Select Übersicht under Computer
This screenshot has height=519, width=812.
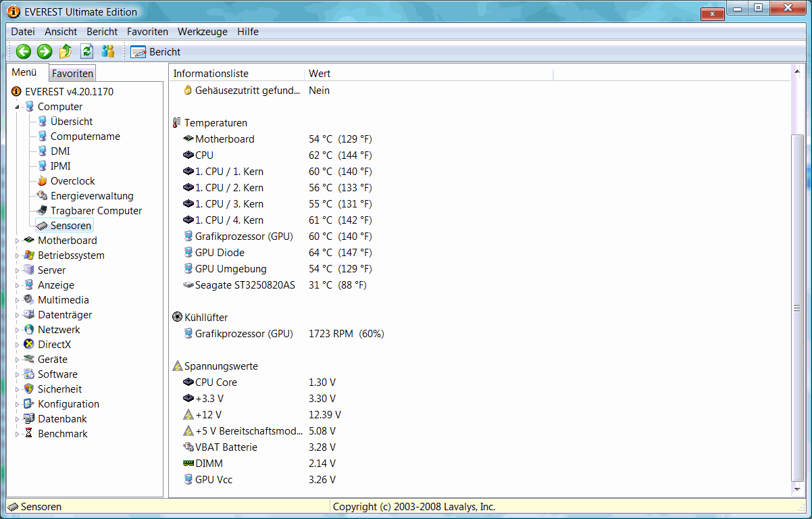pyautogui.click(x=72, y=122)
